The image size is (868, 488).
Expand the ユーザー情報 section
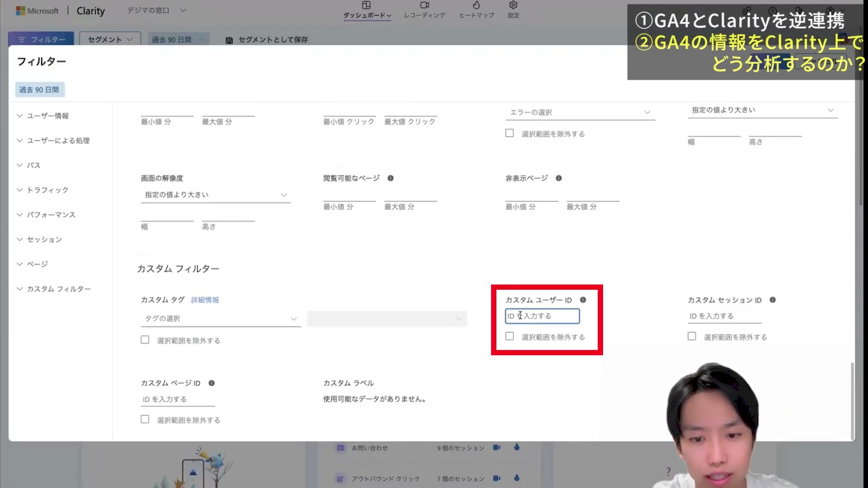pyautogui.click(x=43, y=116)
